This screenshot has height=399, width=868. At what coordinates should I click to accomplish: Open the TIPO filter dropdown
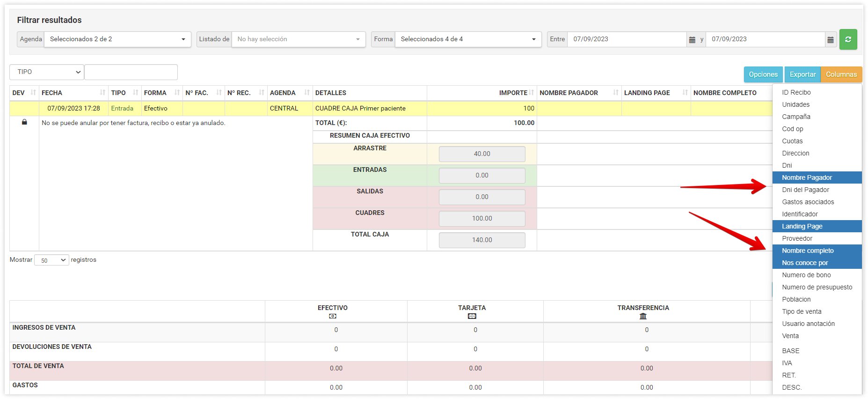47,72
